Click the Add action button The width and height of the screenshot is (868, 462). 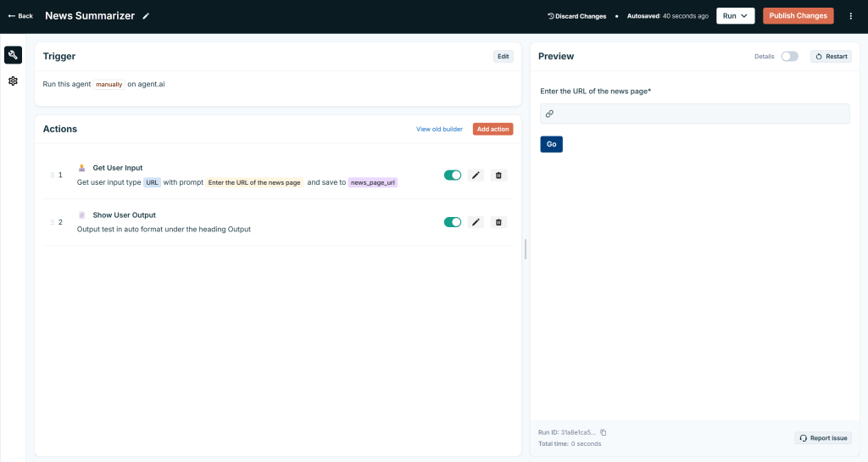pyautogui.click(x=492, y=129)
